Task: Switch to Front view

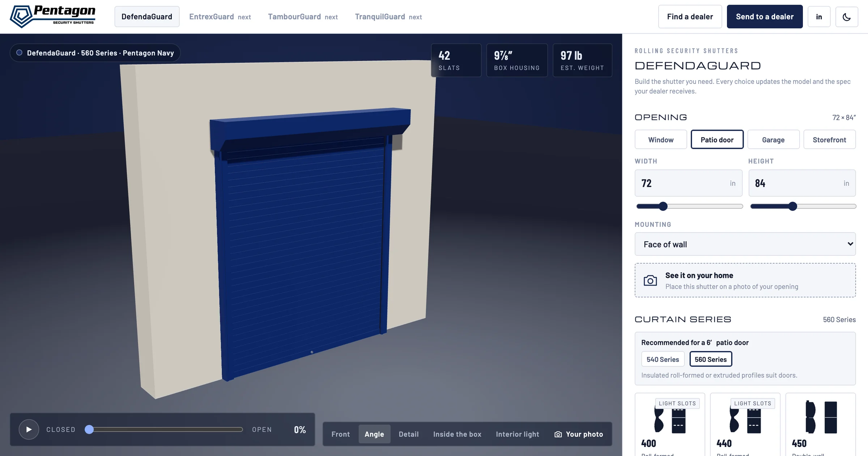Action: (x=341, y=434)
